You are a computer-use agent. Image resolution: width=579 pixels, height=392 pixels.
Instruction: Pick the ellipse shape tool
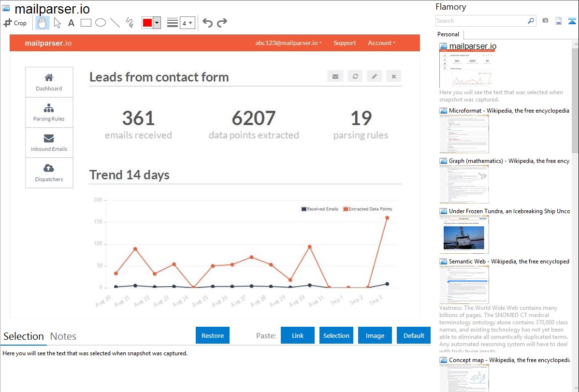[x=101, y=23]
